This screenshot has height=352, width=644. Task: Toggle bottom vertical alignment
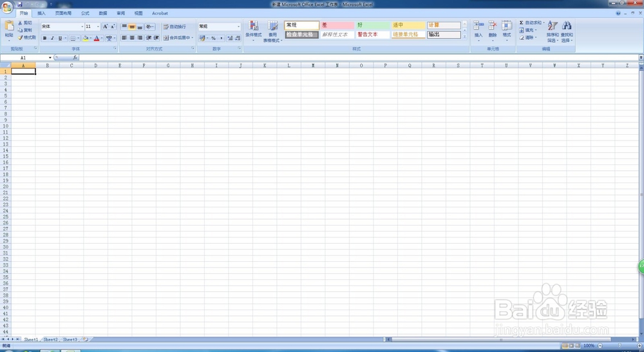coord(140,26)
